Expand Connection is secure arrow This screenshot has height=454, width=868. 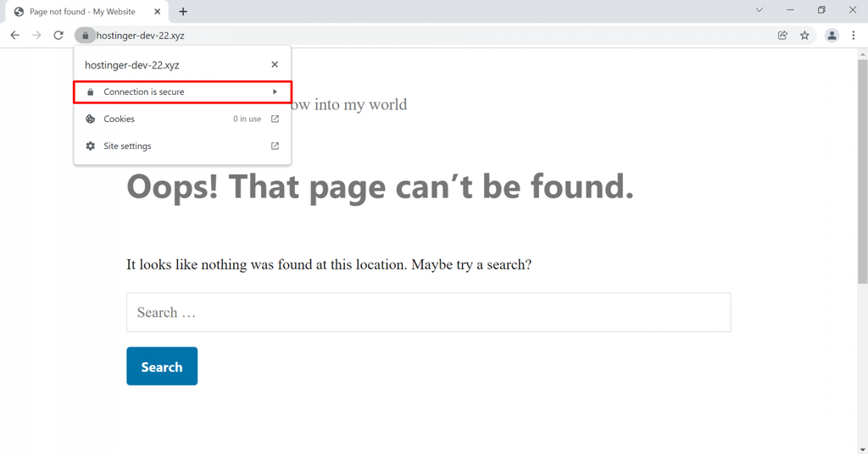pos(275,91)
